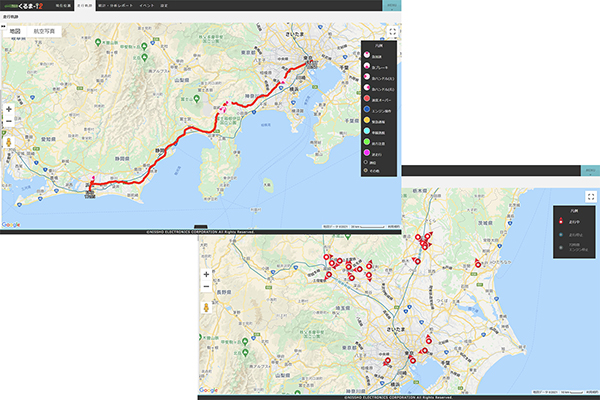This screenshot has height=400, width=600.
Task: Click the yellow legend swatch
Action: pyautogui.click(x=367, y=120)
